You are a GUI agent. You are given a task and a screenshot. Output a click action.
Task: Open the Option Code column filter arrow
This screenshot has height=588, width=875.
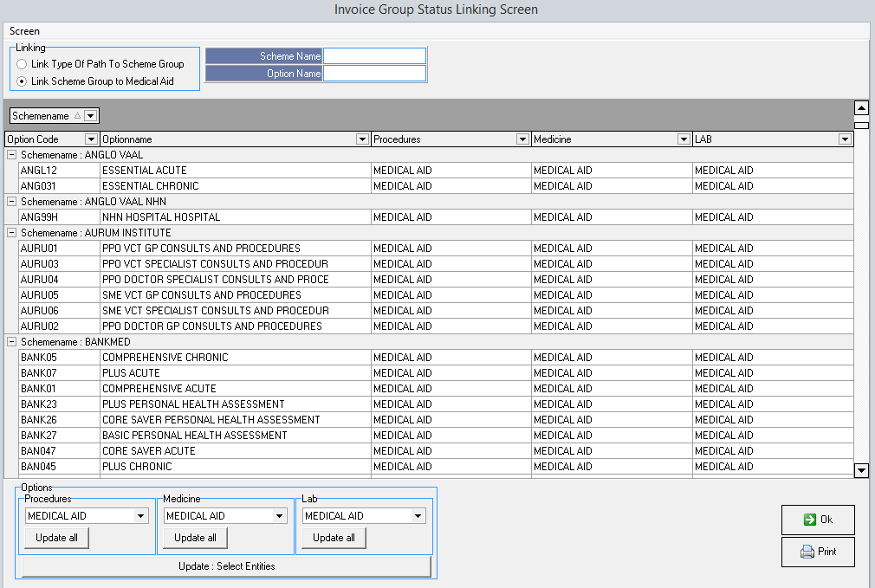[91, 139]
